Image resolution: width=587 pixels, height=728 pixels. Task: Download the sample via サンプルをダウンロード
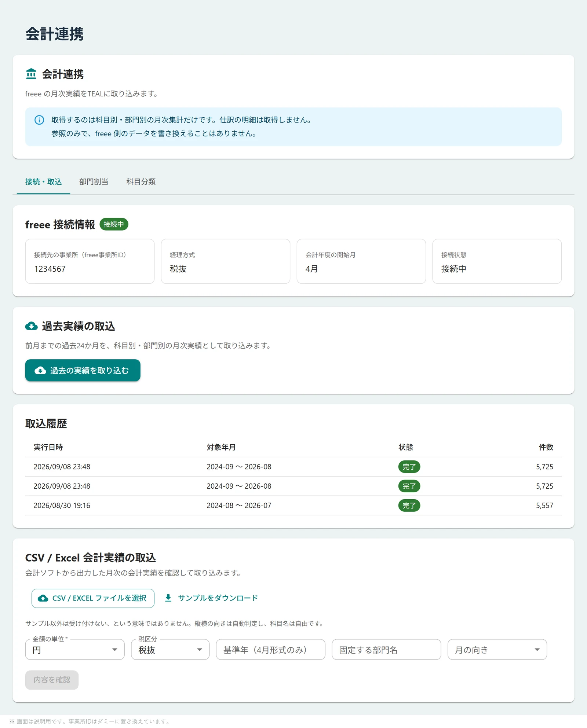coord(212,598)
